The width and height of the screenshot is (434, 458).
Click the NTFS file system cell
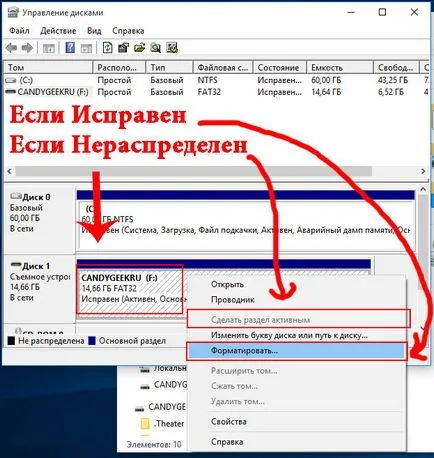coord(207,80)
